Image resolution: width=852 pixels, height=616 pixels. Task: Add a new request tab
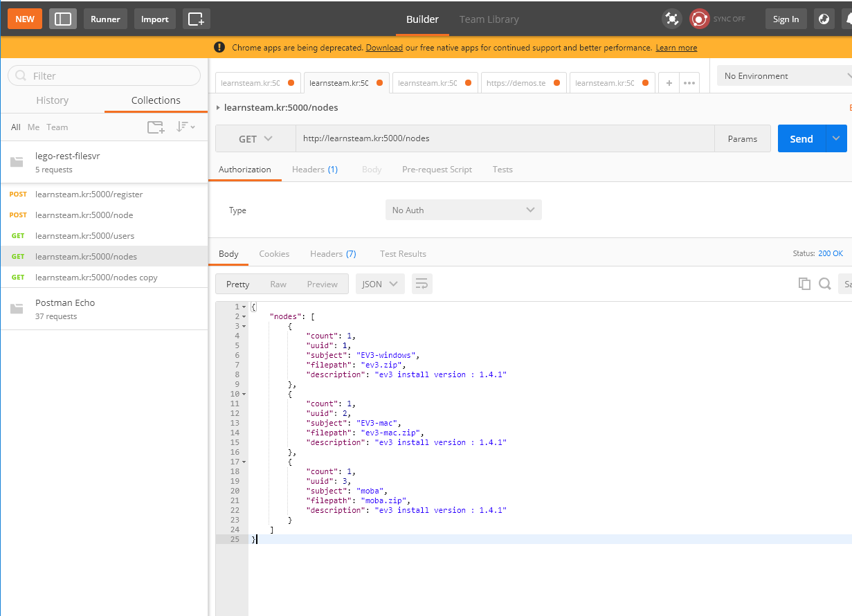[x=669, y=83]
